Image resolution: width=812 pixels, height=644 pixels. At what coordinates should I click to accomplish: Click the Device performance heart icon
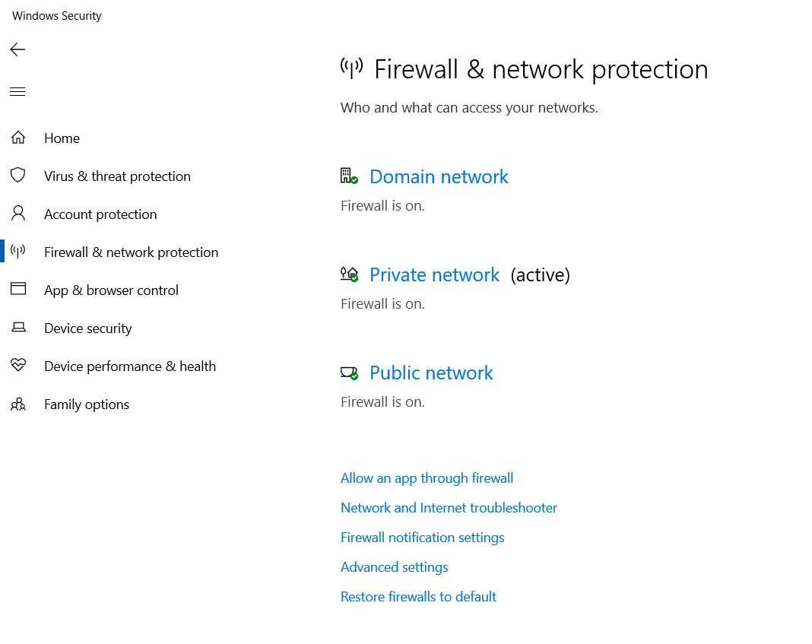click(x=18, y=366)
